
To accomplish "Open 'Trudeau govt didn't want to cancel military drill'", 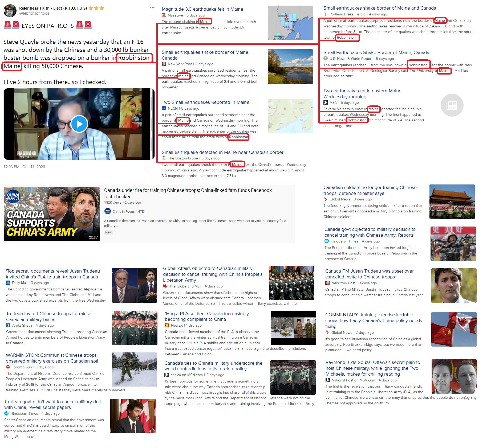I will click(x=52, y=405).
